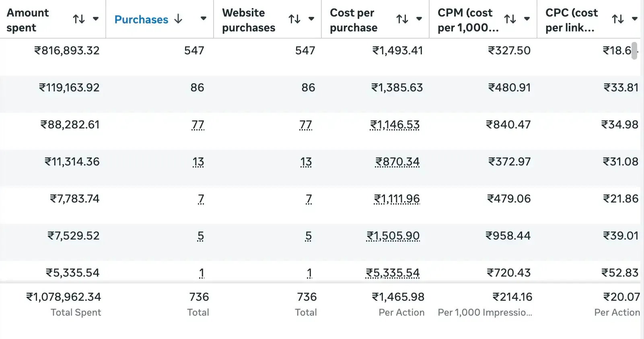Select amount spent cell ₹11,314.36
Screen dimensions: 644x339
(72, 162)
